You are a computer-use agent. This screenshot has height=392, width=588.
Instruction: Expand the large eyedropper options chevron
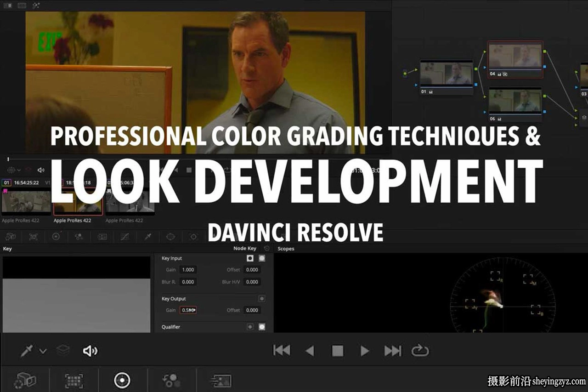click(x=43, y=352)
